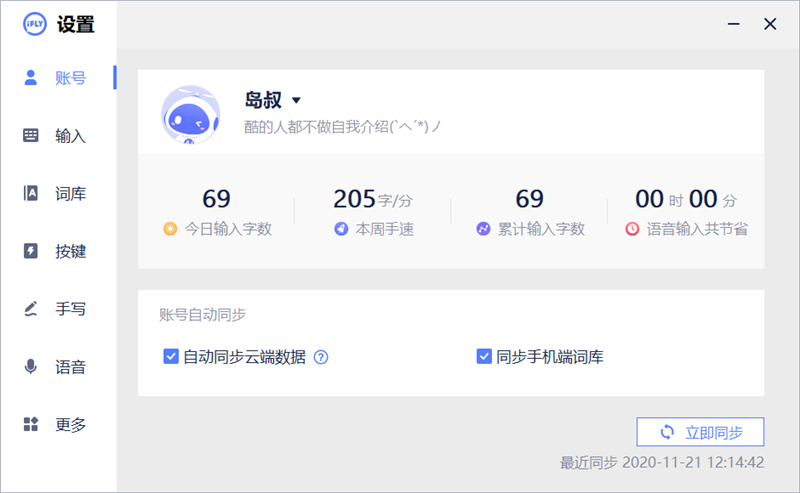This screenshot has height=493, width=800.
Task: Click the robot avatar picture
Action: tap(190, 112)
